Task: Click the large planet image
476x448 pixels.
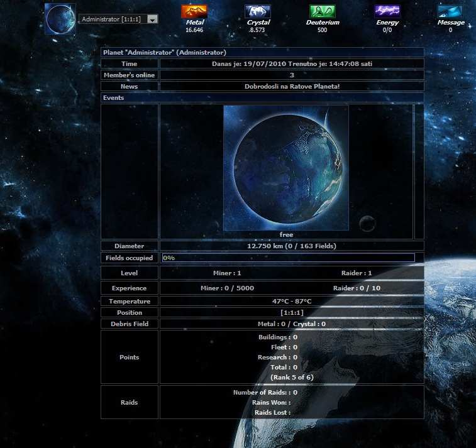Action: (x=286, y=168)
